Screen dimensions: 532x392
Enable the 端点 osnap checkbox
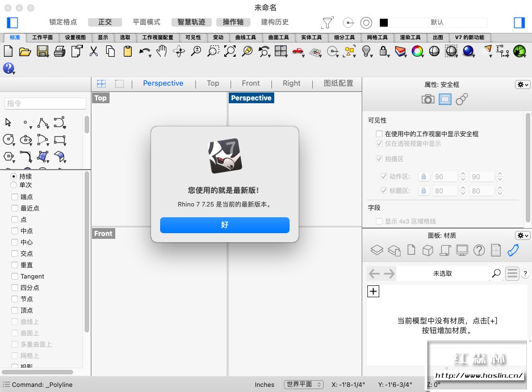point(15,197)
